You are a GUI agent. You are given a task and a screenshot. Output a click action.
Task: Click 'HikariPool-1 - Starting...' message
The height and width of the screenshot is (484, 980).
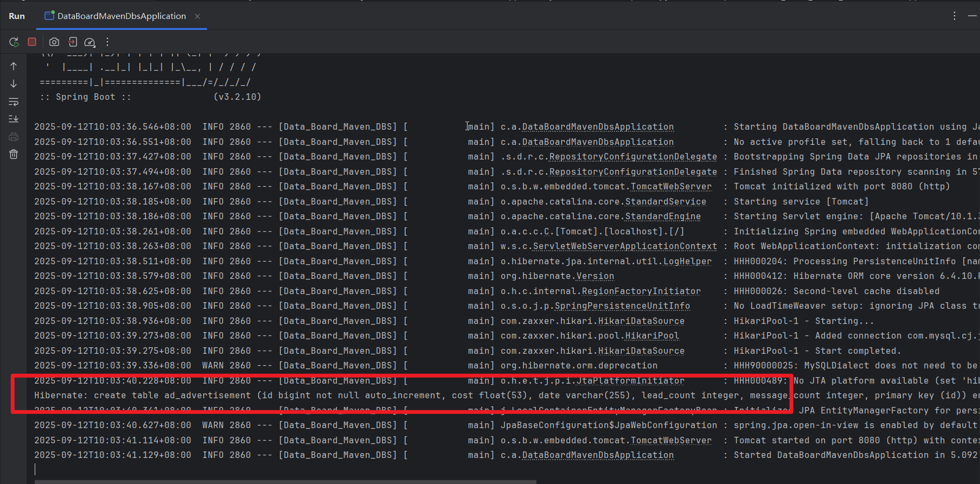[x=804, y=321]
